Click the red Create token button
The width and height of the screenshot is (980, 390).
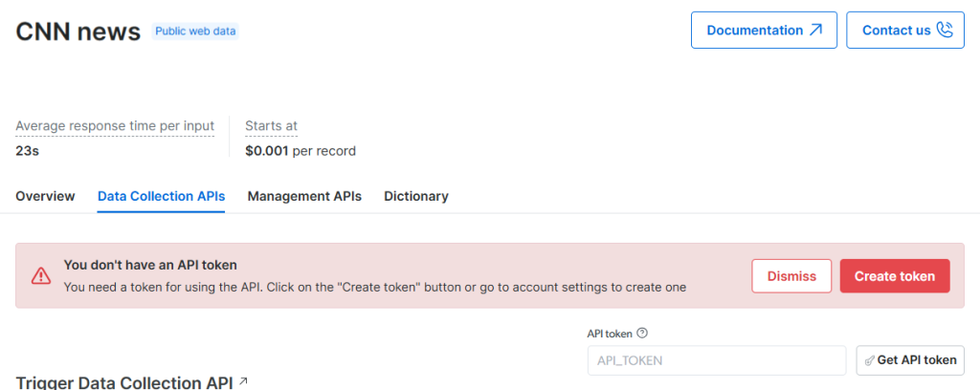pyautogui.click(x=895, y=276)
